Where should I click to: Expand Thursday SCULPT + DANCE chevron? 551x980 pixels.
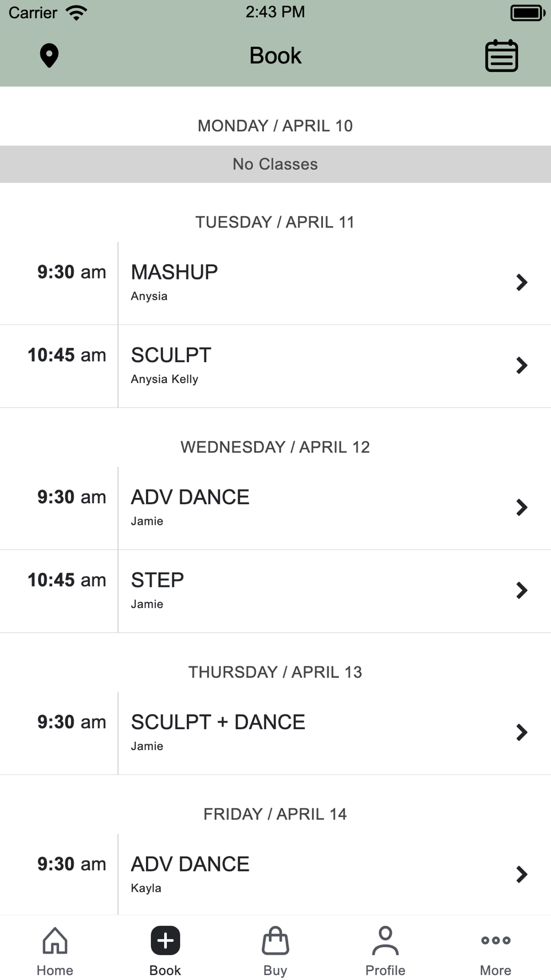[x=521, y=732]
